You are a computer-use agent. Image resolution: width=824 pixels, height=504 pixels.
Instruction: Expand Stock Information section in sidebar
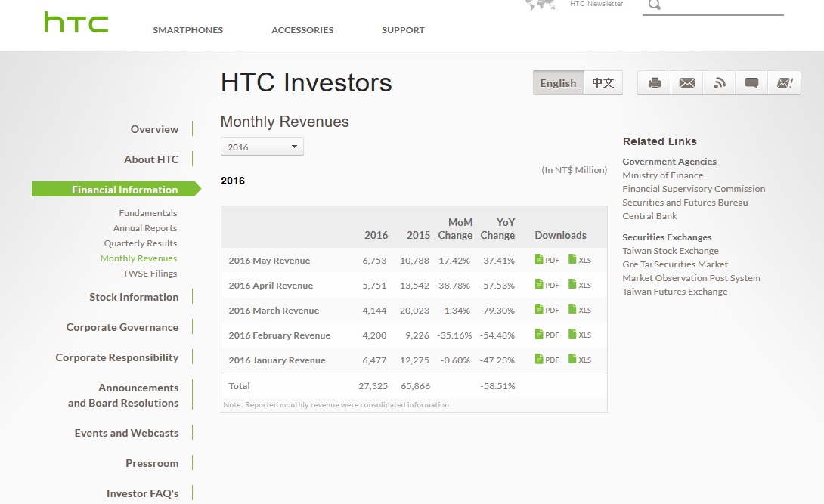134,297
